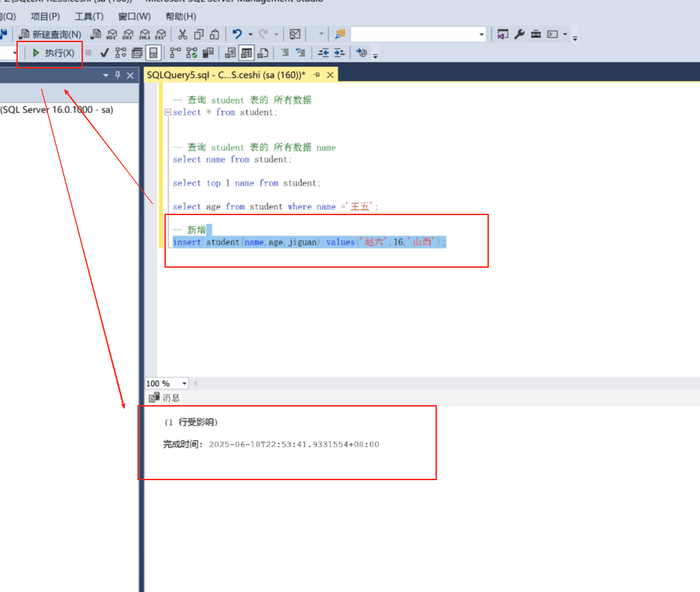Select the SQLQuery5.sql tab
This screenshot has width=700, height=592.
(x=226, y=75)
